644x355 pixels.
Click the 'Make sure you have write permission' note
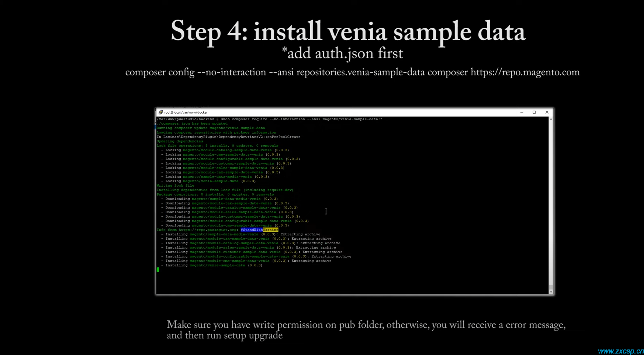(x=366, y=325)
